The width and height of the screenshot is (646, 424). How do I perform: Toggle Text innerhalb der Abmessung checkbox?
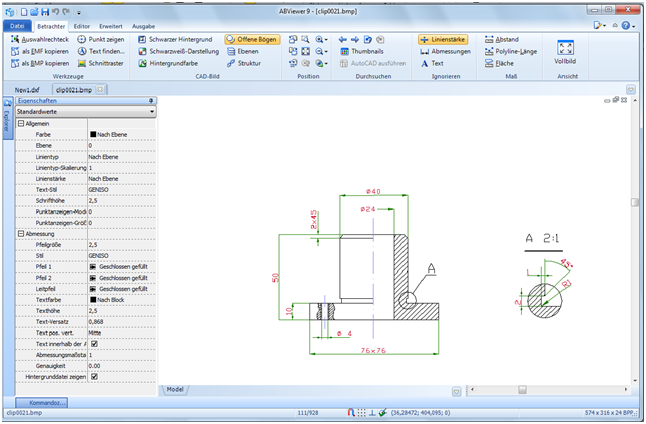click(x=94, y=343)
